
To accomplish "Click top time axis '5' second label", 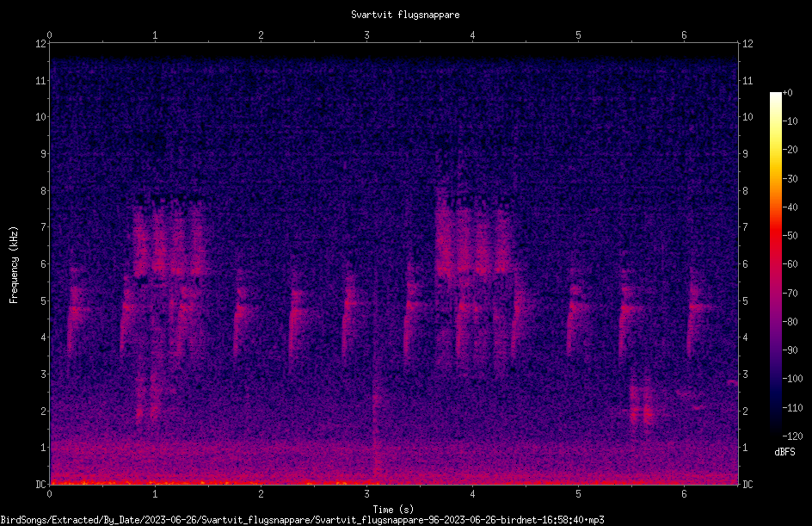I will click(578, 35).
